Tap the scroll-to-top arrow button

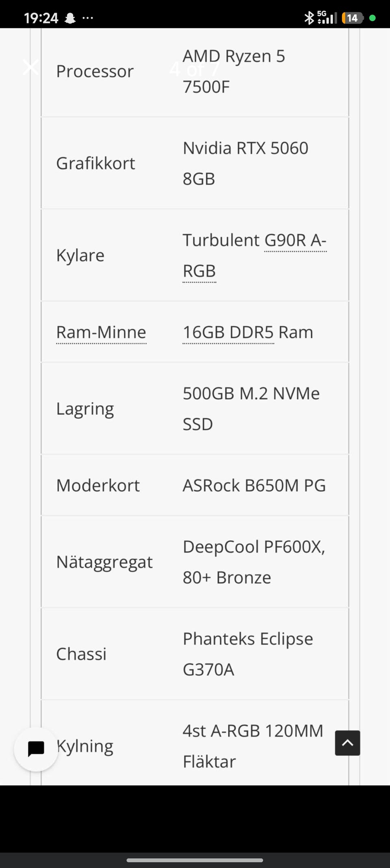point(347,743)
